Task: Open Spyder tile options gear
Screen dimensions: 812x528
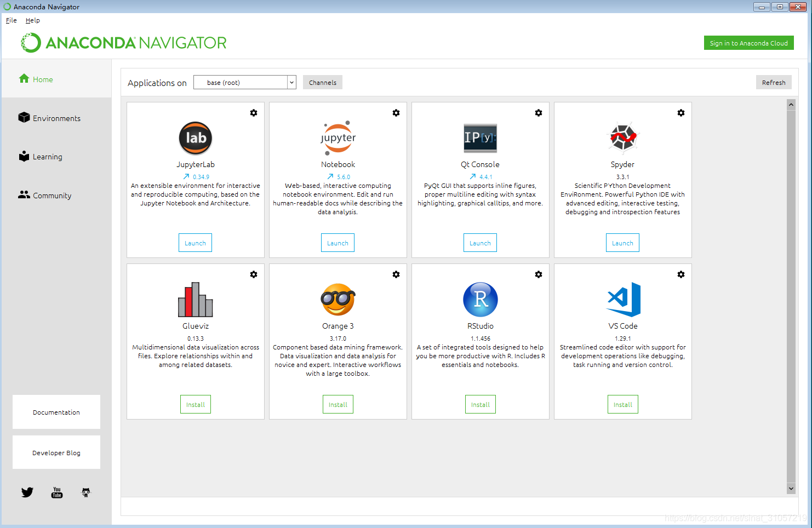Action: (x=681, y=113)
